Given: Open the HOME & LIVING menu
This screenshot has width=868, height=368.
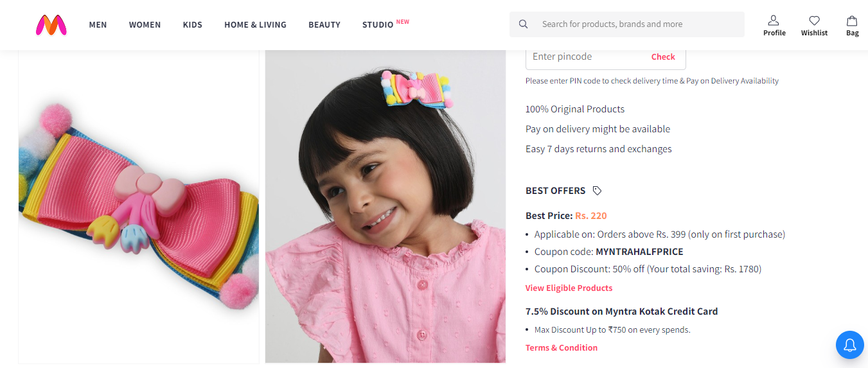Looking at the screenshot, I should point(255,25).
